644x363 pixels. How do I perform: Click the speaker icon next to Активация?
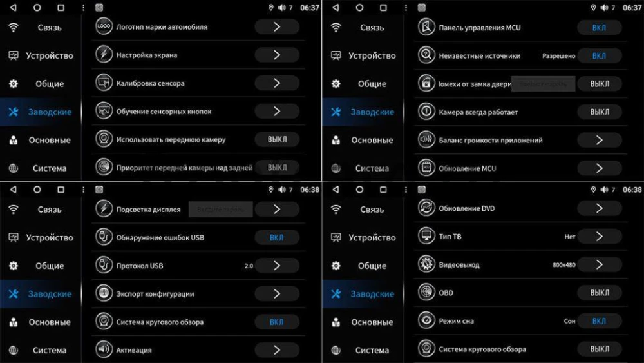pyautogui.click(x=104, y=349)
